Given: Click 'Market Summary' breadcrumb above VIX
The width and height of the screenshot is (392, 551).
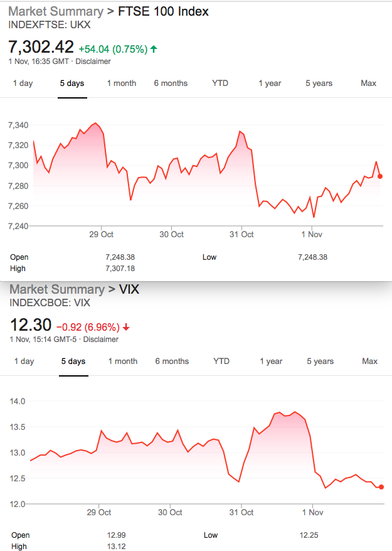Looking at the screenshot, I should pyautogui.click(x=57, y=289).
